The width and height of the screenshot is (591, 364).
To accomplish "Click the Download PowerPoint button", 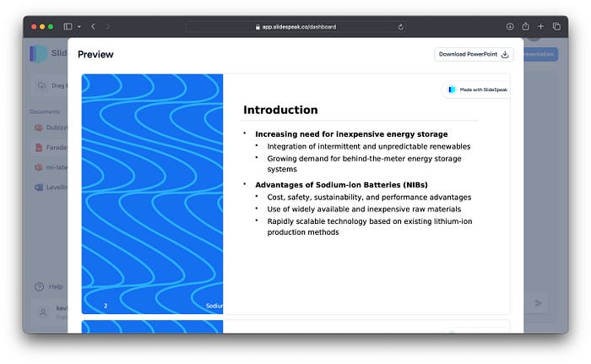I will [x=474, y=54].
